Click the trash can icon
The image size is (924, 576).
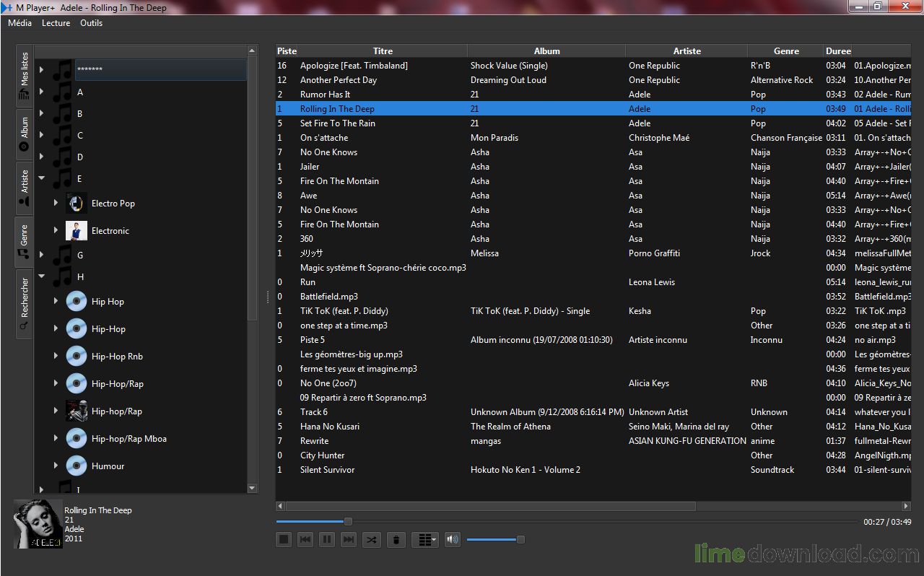396,539
